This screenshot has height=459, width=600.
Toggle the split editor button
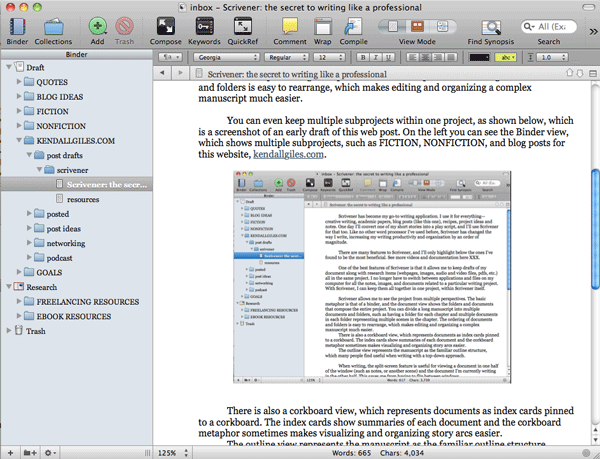coord(593,73)
